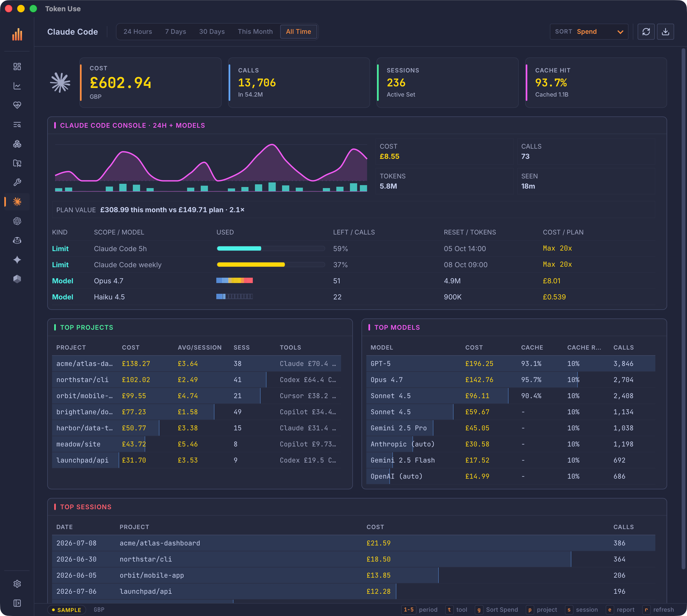Select the Anthropic (auto) model row

click(511, 444)
